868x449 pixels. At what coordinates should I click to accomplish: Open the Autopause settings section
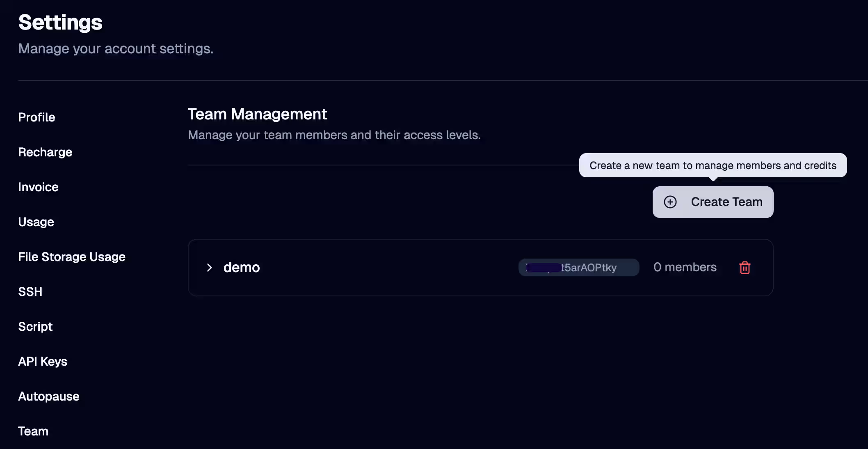click(49, 396)
